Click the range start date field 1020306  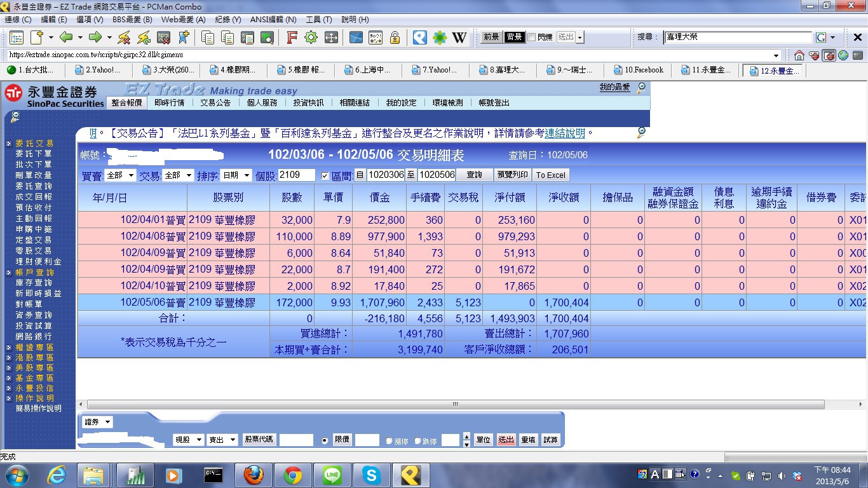tap(386, 175)
